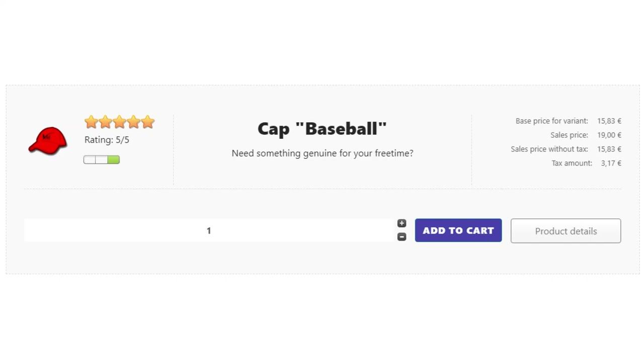Click the 3,17 € tax amount
The image size is (644, 362).
pos(611,163)
